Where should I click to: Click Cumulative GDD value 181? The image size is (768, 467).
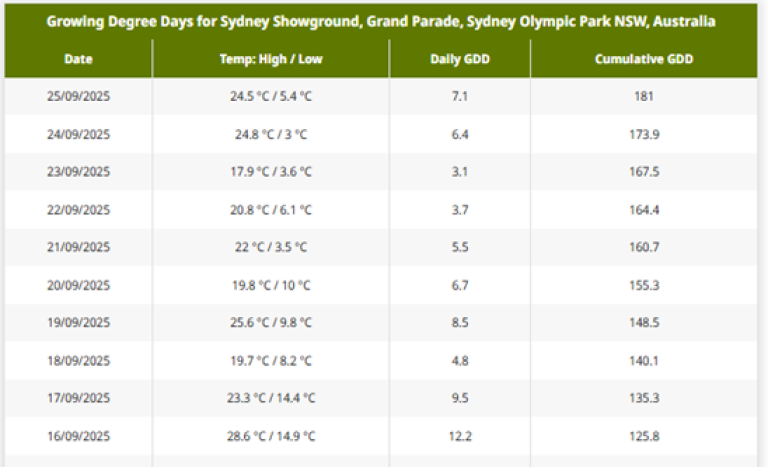pos(644,96)
